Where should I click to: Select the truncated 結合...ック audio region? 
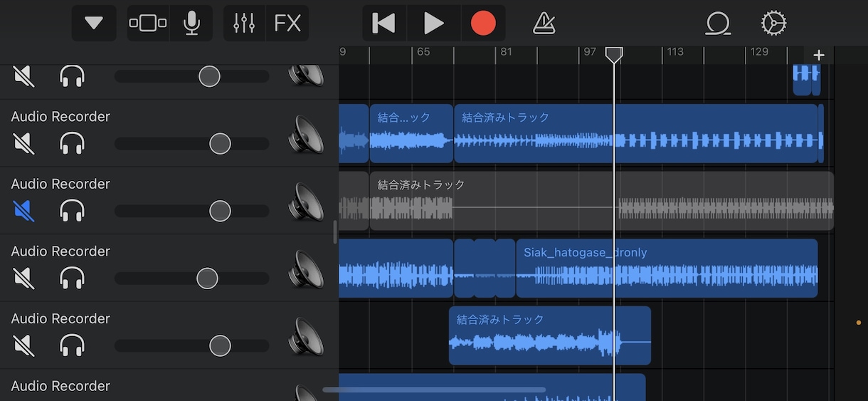pos(411,134)
